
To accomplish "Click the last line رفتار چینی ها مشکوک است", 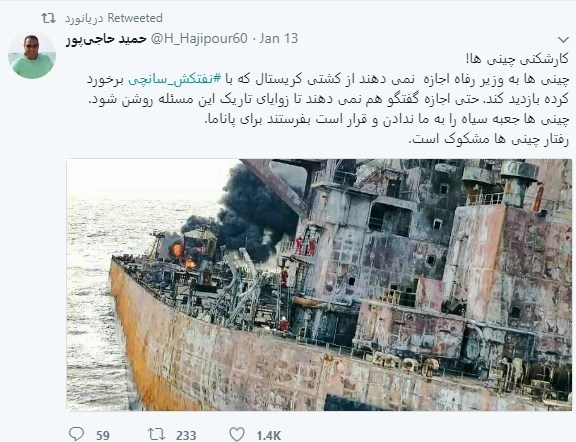I will (489, 139).
